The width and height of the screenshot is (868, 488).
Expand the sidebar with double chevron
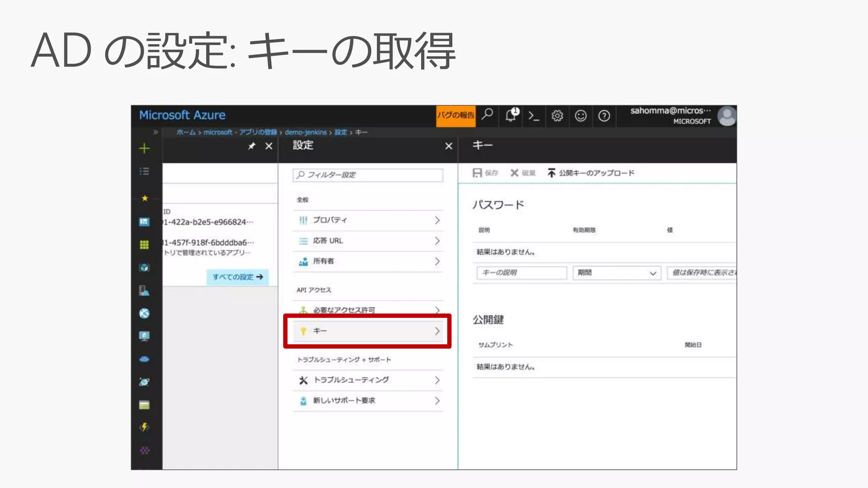click(x=156, y=132)
